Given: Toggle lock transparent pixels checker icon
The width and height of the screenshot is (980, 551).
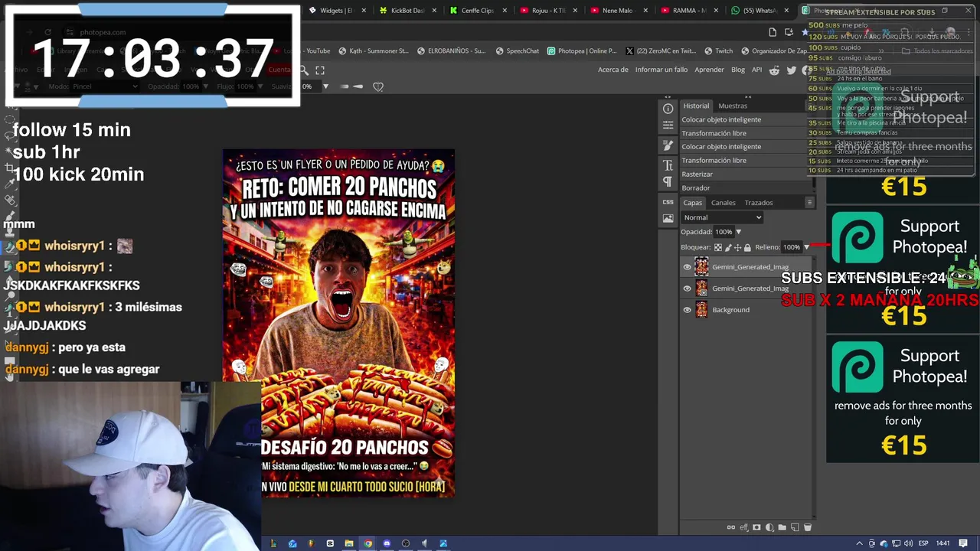Looking at the screenshot, I should (718, 247).
